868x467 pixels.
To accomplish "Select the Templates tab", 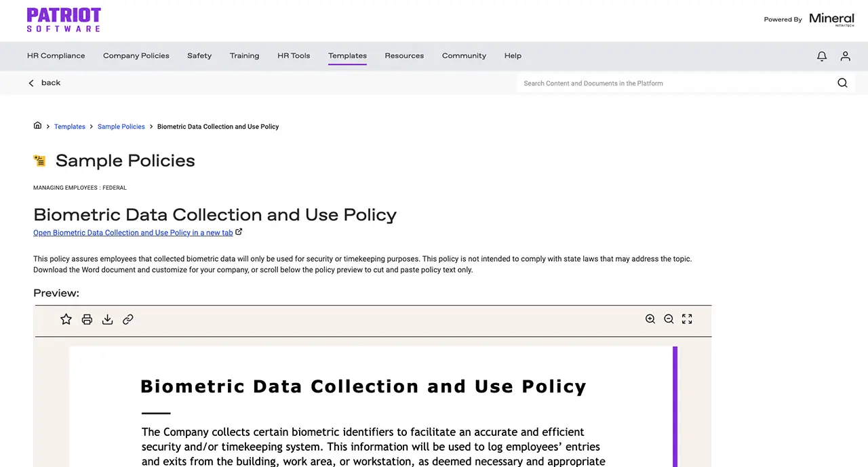I will (347, 56).
